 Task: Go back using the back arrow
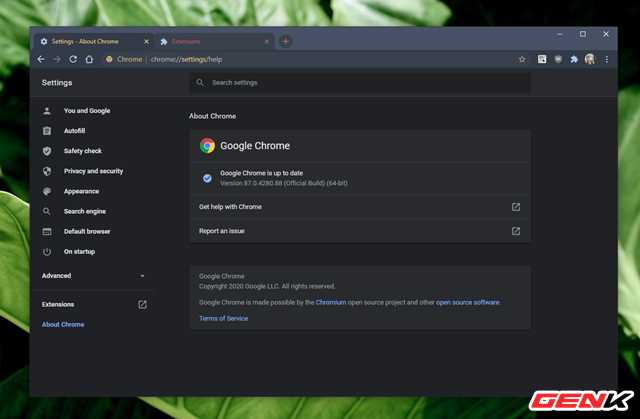click(41, 59)
